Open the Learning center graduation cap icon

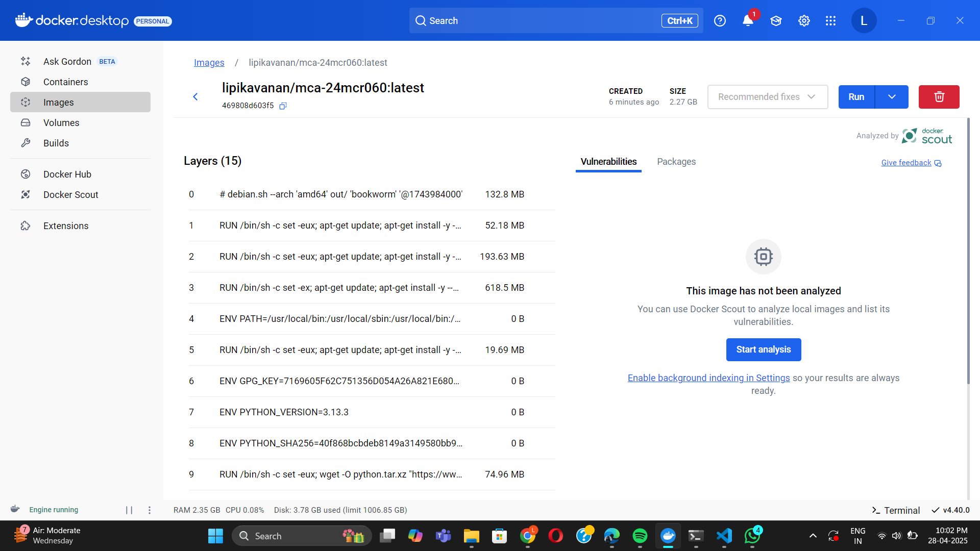coord(776,20)
